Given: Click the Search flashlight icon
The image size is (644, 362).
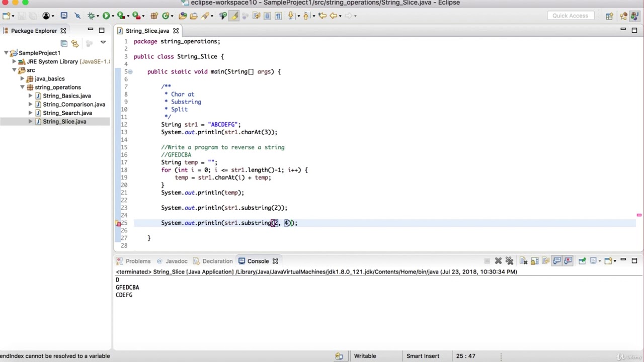Looking at the screenshot, I should (205, 16).
